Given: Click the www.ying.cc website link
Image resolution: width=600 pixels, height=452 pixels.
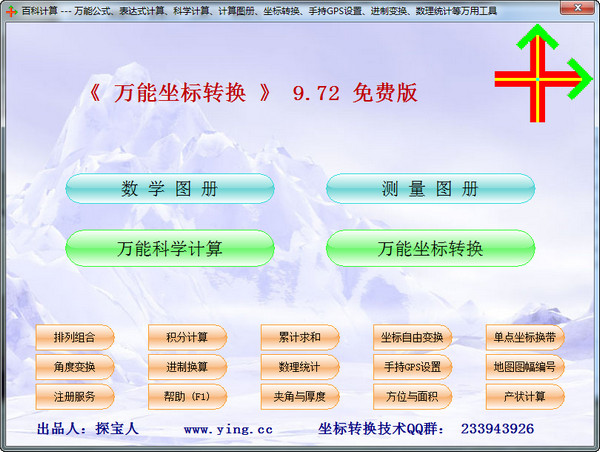Looking at the screenshot, I should pyautogui.click(x=228, y=429).
